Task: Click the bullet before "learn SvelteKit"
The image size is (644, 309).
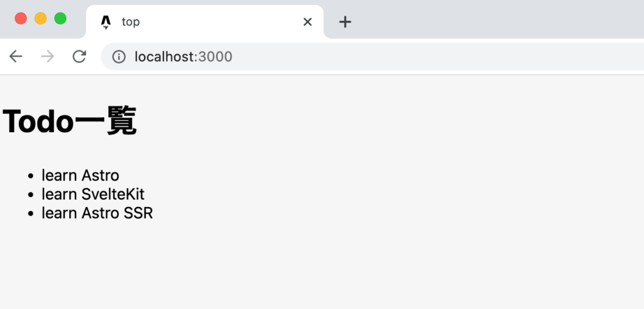Action: pos(30,194)
